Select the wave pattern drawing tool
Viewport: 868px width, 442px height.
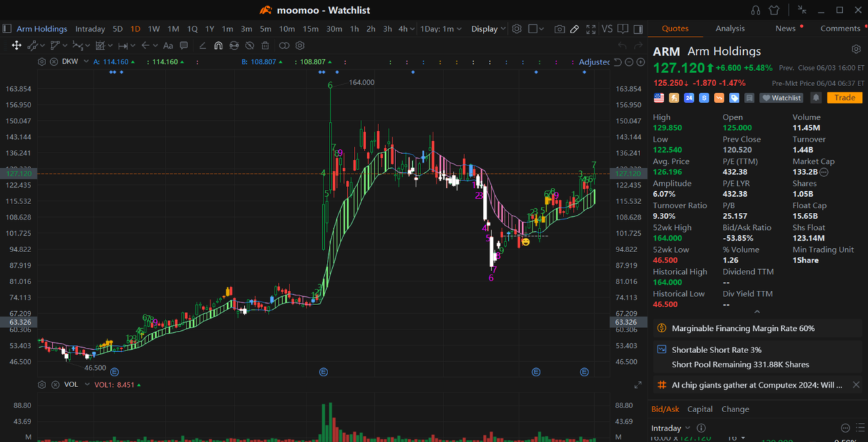pos(78,45)
